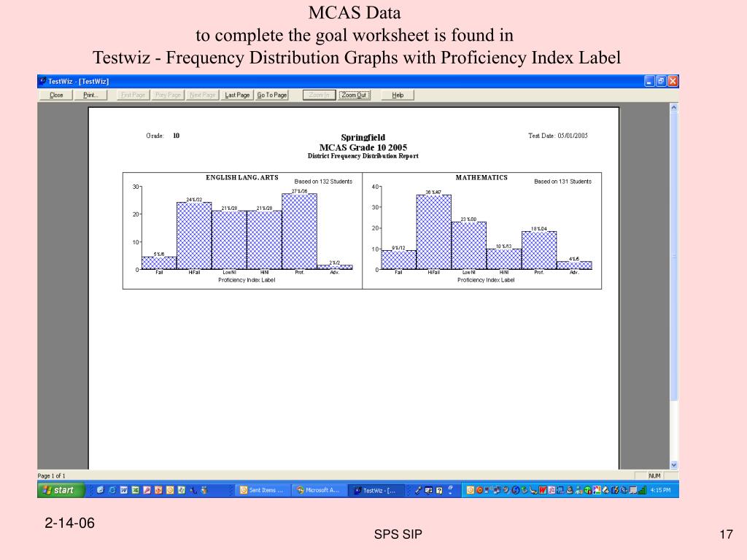Click the 'District Frequency Distribution Report' subtitle
The height and width of the screenshot is (560, 747).
click(363, 156)
